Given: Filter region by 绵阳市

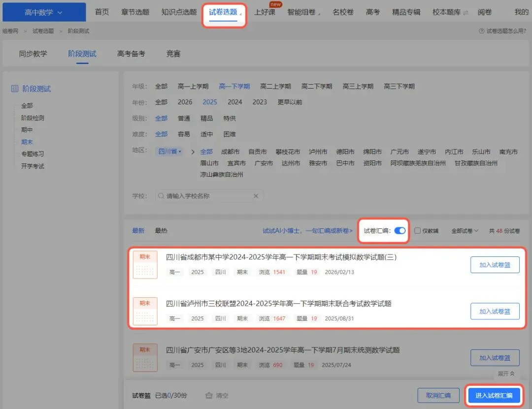Looking at the screenshot, I should [x=372, y=152].
